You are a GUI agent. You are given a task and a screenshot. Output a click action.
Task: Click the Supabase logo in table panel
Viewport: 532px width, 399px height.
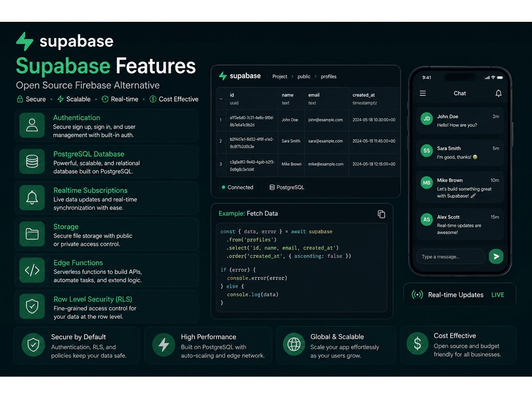click(x=240, y=76)
